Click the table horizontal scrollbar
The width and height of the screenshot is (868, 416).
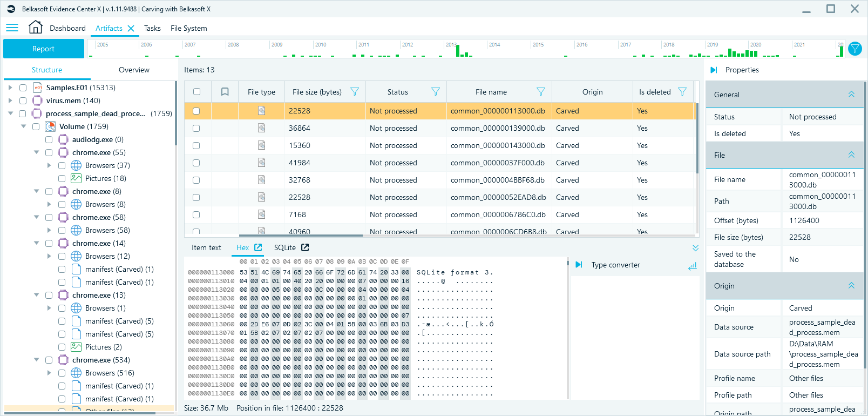coord(301,235)
